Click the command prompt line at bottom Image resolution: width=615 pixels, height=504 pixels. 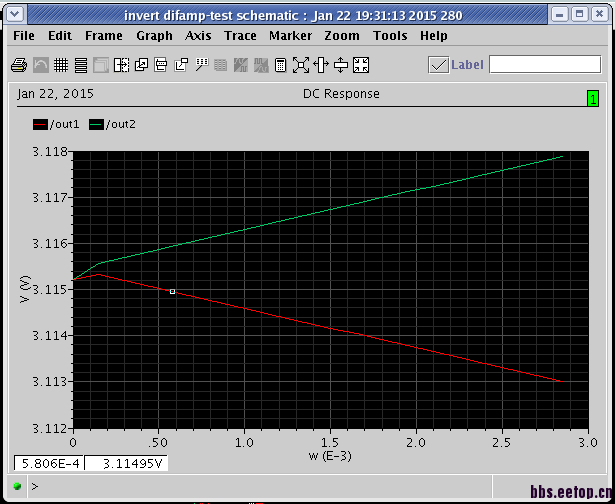pos(259,487)
